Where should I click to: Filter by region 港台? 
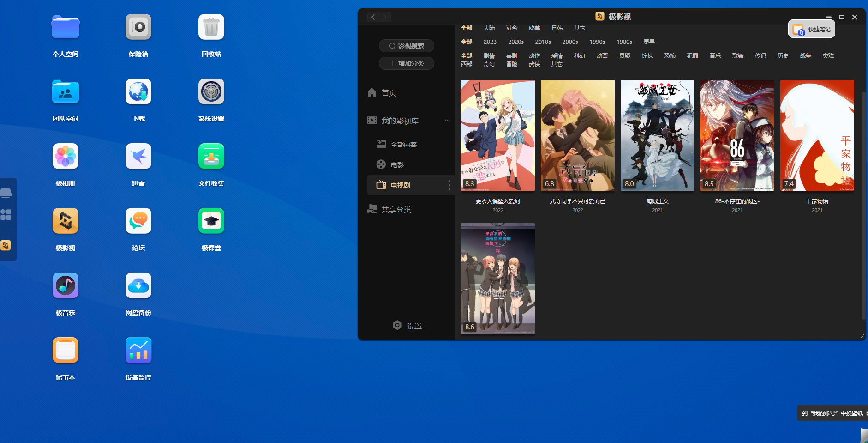pos(512,28)
